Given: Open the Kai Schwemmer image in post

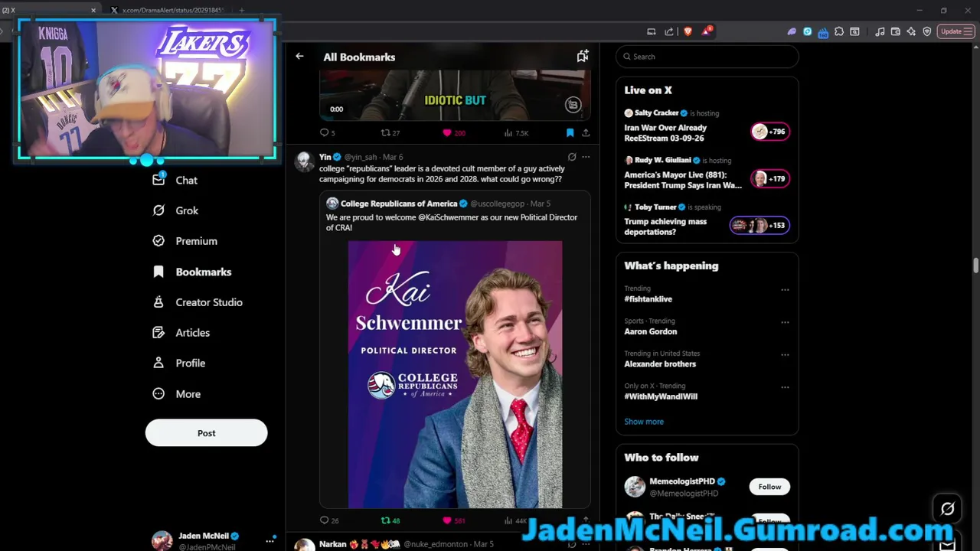Looking at the screenshot, I should pyautogui.click(x=455, y=374).
